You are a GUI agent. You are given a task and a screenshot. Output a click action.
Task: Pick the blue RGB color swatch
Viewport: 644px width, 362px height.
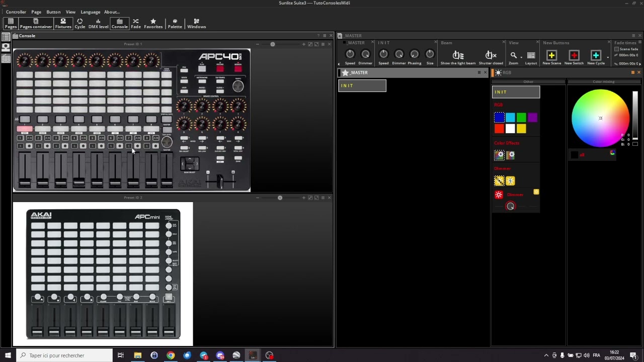coord(499,118)
